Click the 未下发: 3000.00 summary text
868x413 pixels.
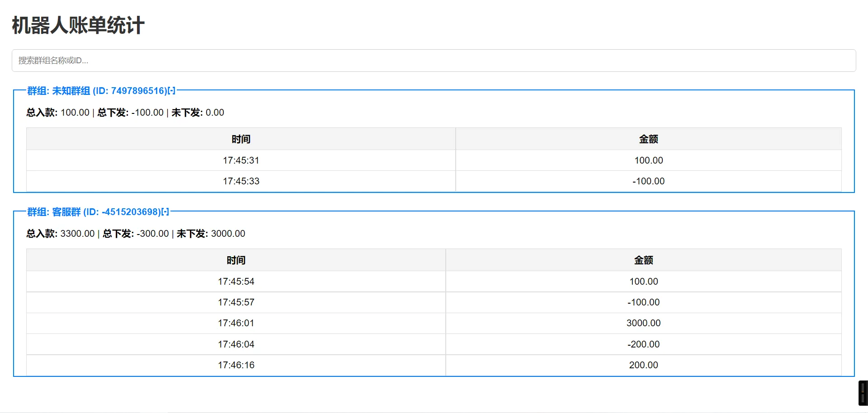pos(211,234)
